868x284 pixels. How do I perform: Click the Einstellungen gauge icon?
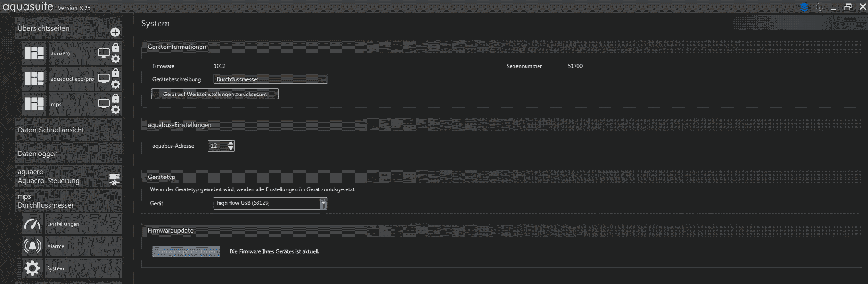point(32,224)
